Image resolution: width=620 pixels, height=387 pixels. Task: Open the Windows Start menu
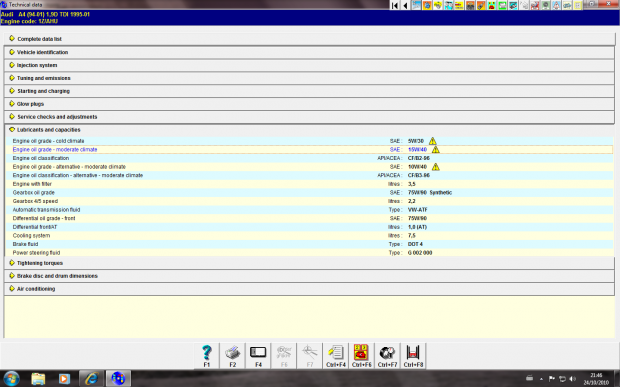11,379
